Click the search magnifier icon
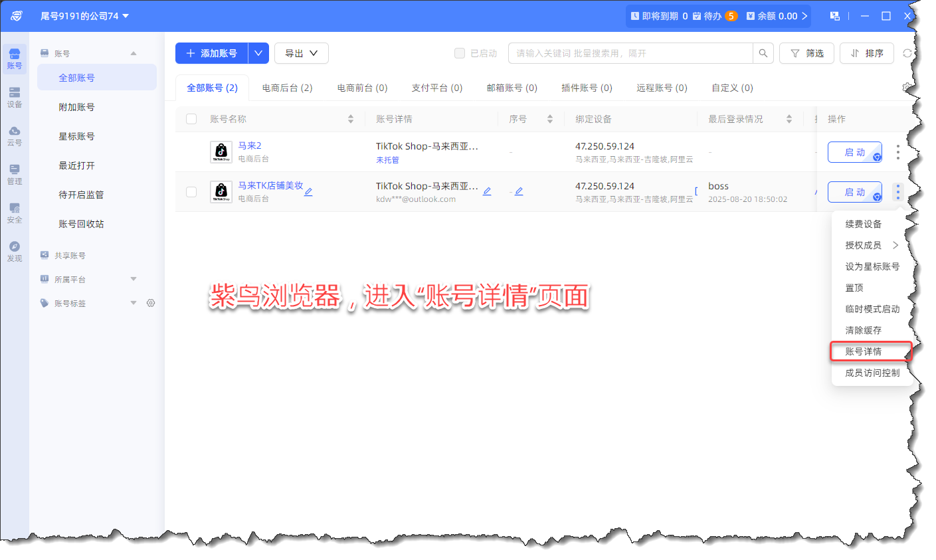 pos(763,53)
